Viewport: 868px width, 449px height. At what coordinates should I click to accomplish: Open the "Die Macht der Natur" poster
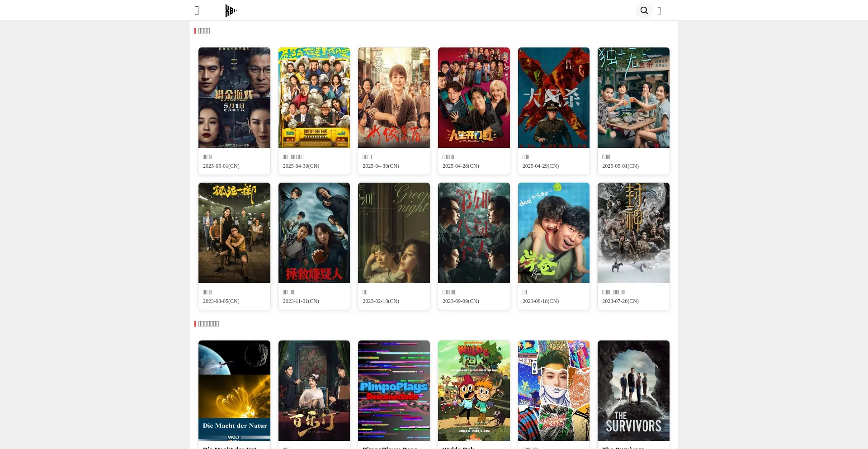tap(234, 390)
